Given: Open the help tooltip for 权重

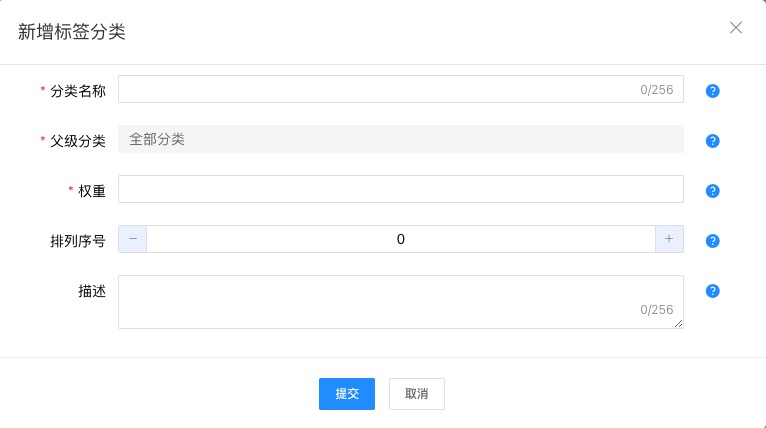Looking at the screenshot, I should [x=713, y=191].
